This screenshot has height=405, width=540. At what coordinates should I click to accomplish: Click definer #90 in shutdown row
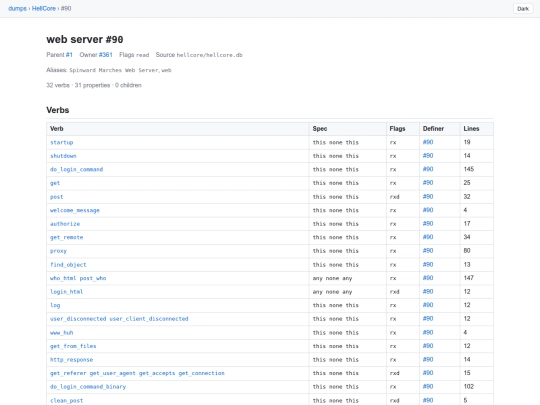428,155
